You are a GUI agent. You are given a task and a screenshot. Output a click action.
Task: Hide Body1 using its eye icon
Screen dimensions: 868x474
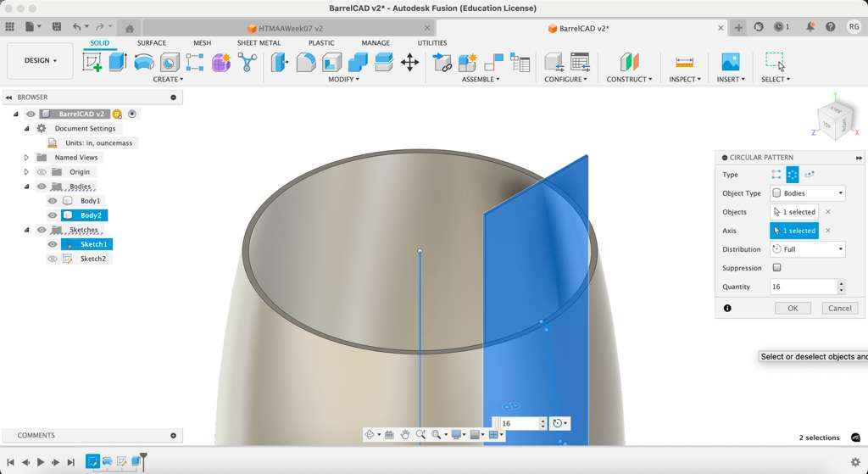pos(53,201)
